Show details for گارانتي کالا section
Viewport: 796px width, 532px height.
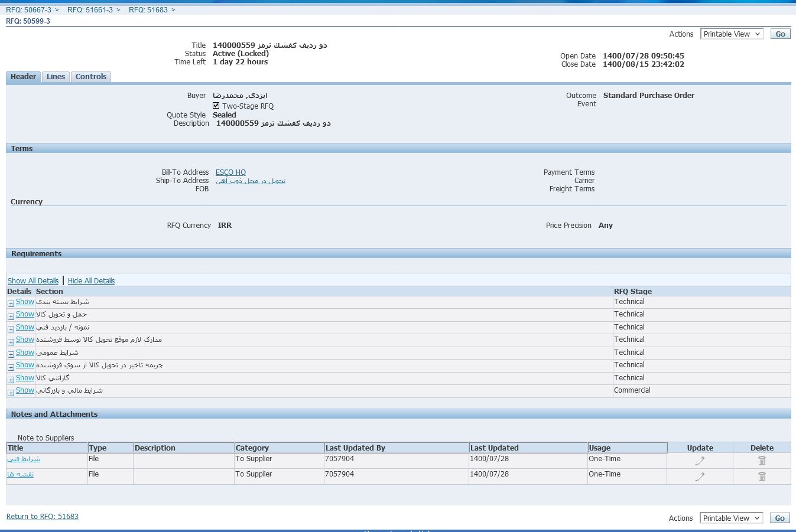[x=25, y=378]
